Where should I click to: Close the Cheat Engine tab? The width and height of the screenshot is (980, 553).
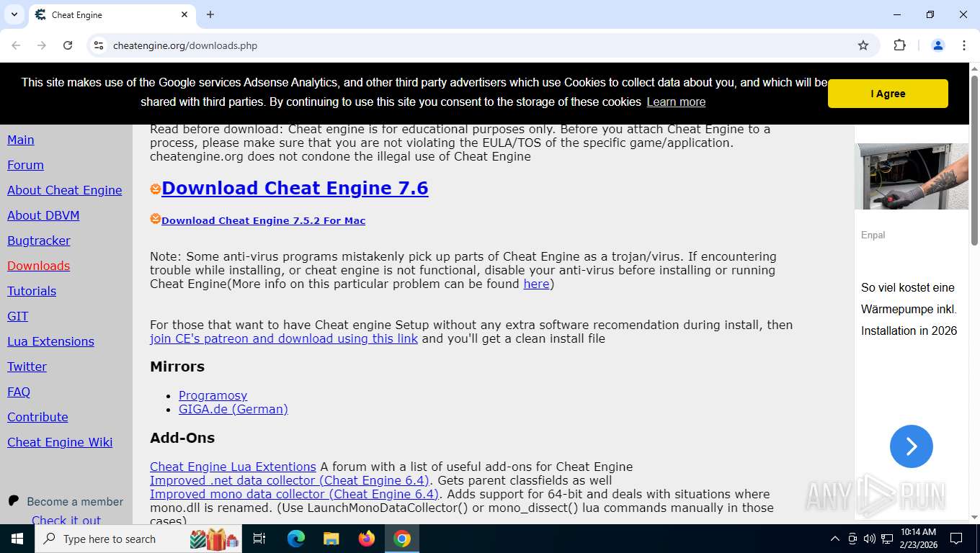(184, 14)
